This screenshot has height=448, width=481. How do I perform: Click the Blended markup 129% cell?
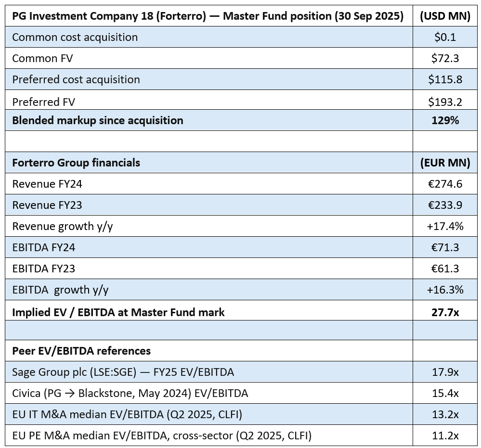pos(445,120)
